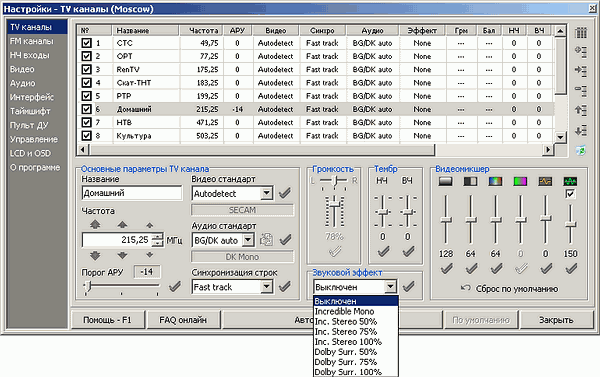Click the top icon above the channel list tools
600x377 pixels.
click(581, 33)
